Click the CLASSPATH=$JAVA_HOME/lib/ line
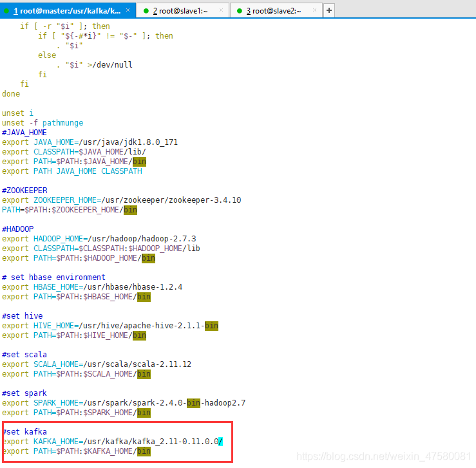The height and width of the screenshot is (468, 476). [x=74, y=152]
